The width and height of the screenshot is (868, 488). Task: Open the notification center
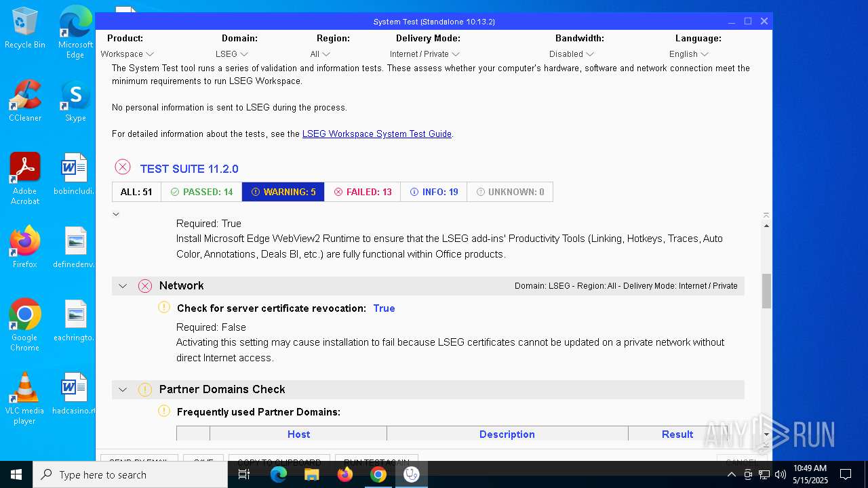(x=846, y=474)
